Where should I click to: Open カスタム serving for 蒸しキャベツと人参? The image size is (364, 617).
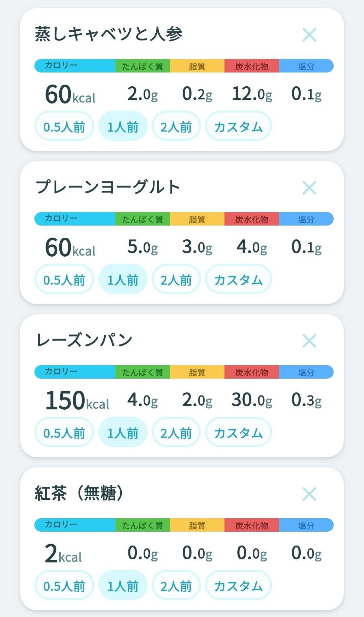pos(238,126)
